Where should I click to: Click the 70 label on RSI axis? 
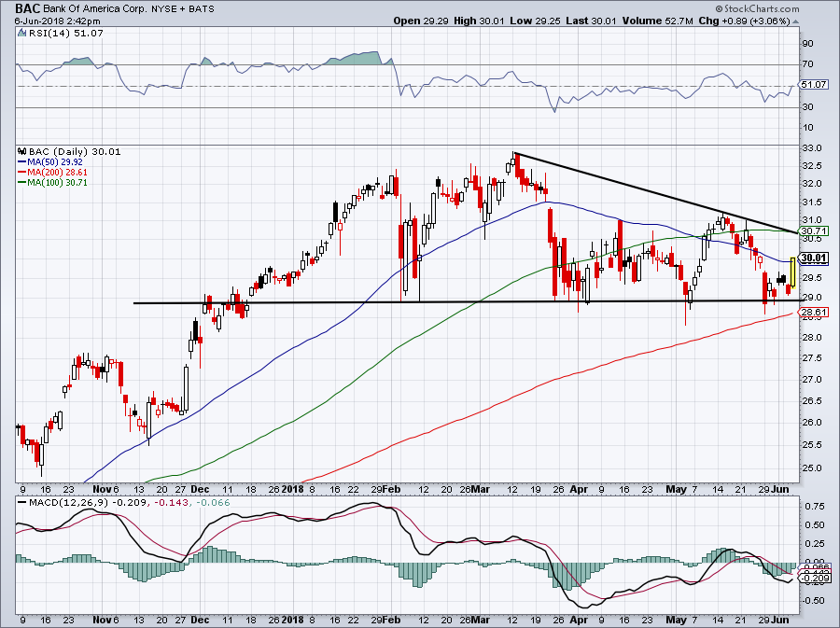[808, 64]
